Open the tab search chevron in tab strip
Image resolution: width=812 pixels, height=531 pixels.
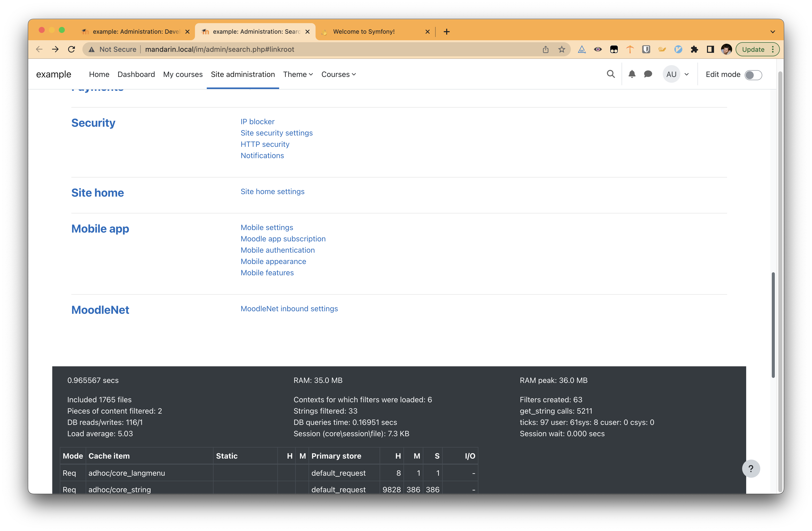tap(772, 32)
